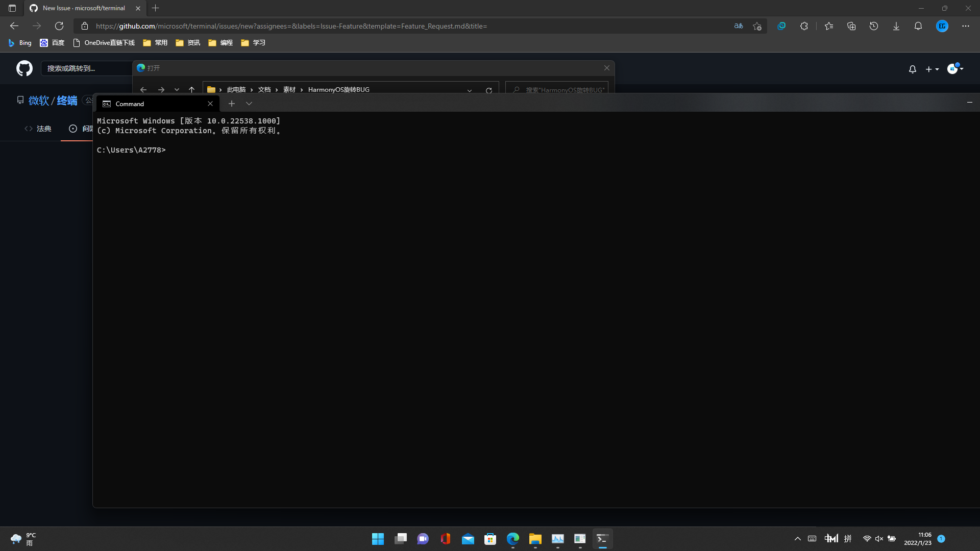This screenshot has width=980, height=551.
Task: Click the 终端 repository link
Action: pos(66,101)
